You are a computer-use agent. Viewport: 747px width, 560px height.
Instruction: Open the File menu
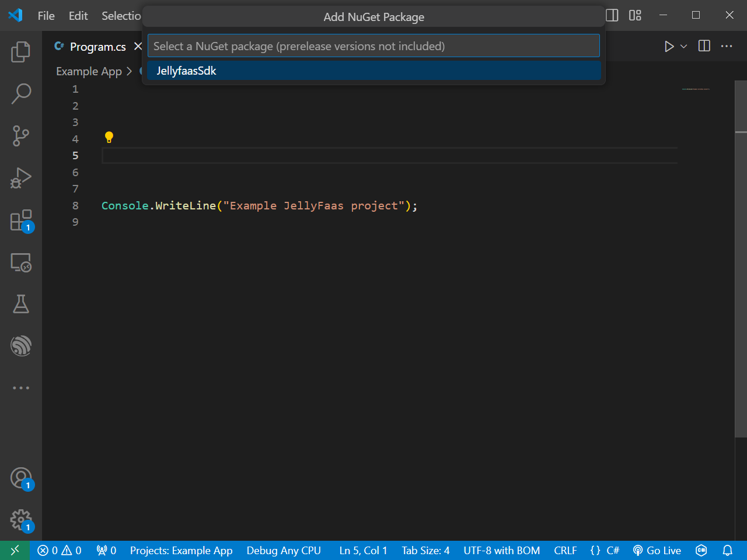[x=46, y=16]
